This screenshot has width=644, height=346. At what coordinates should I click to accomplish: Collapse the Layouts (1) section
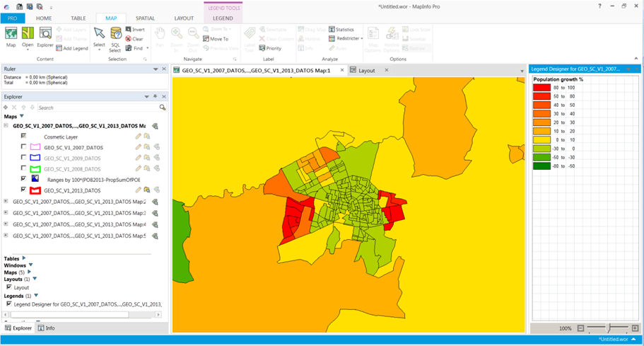point(35,279)
